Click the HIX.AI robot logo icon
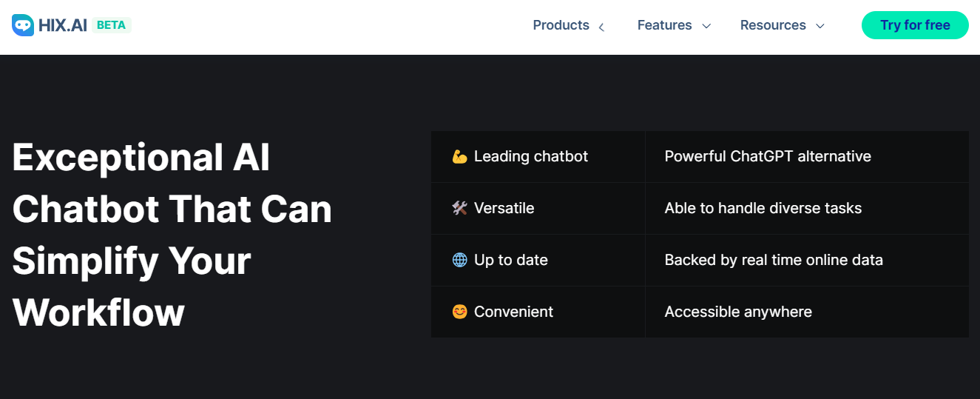 23,25
